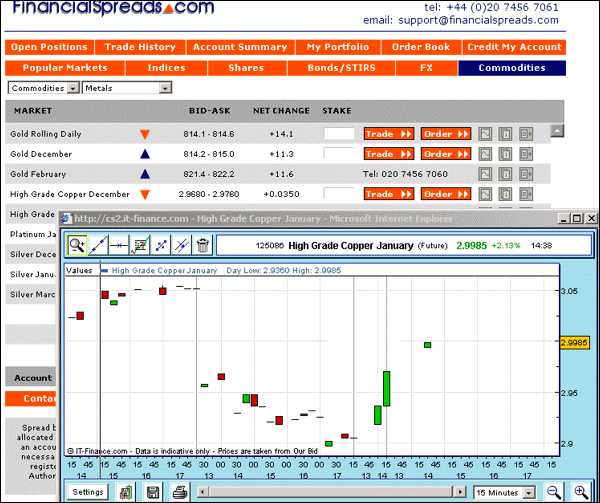Click Trade button for High Grade Copper December
The height and width of the screenshot is (503, 600).
pyautogui.click(x=389, y=194)
